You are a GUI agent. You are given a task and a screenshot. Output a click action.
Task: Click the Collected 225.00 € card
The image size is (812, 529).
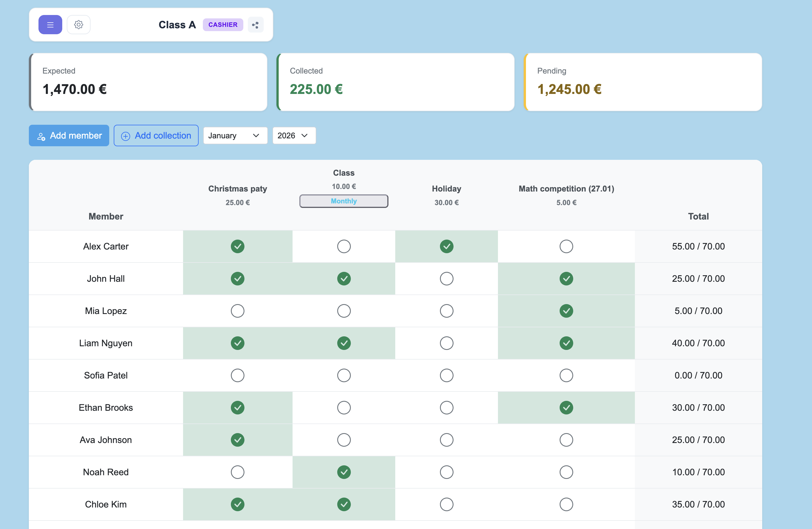396,82
